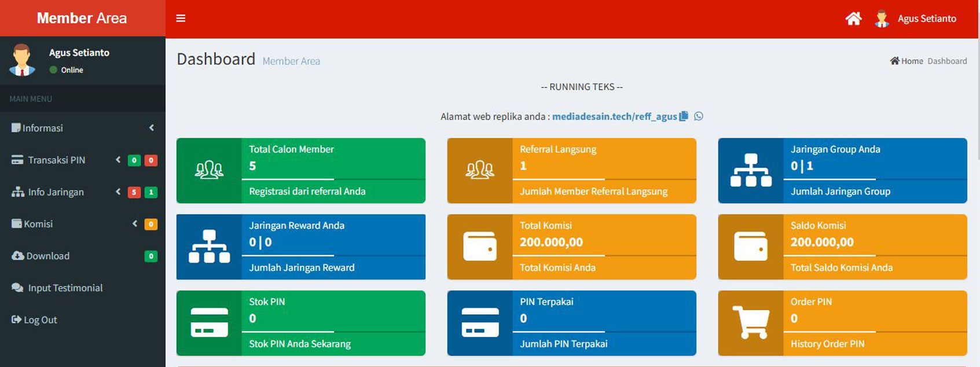The width and height of the screenshot is (980, 367).
Task: Click the card icon on Stok PIN tile
Action: tap(209, 322)
